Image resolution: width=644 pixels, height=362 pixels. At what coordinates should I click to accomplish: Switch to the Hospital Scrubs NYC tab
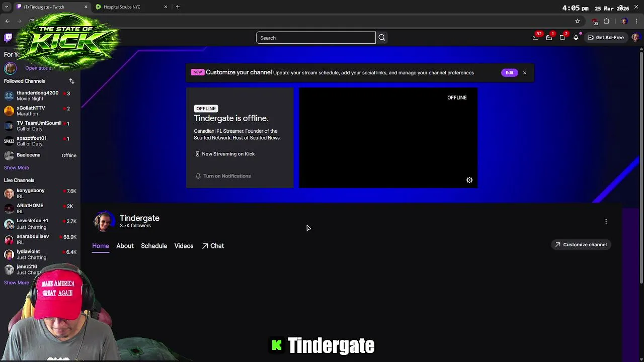tap(133, 7)
